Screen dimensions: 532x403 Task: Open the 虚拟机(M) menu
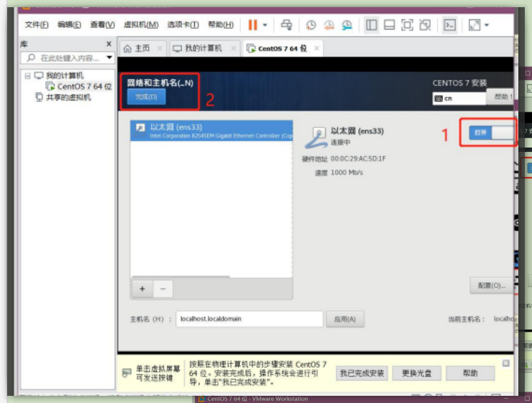coord(141,24)
